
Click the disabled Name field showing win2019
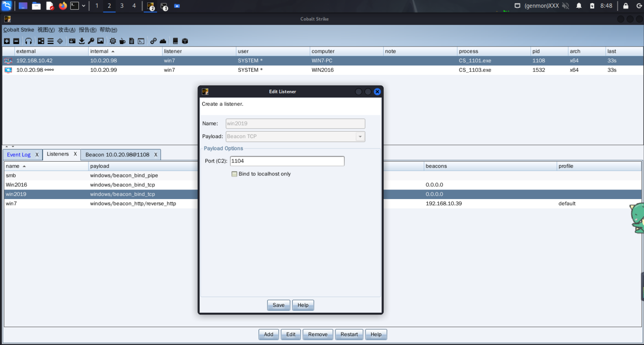295,124
